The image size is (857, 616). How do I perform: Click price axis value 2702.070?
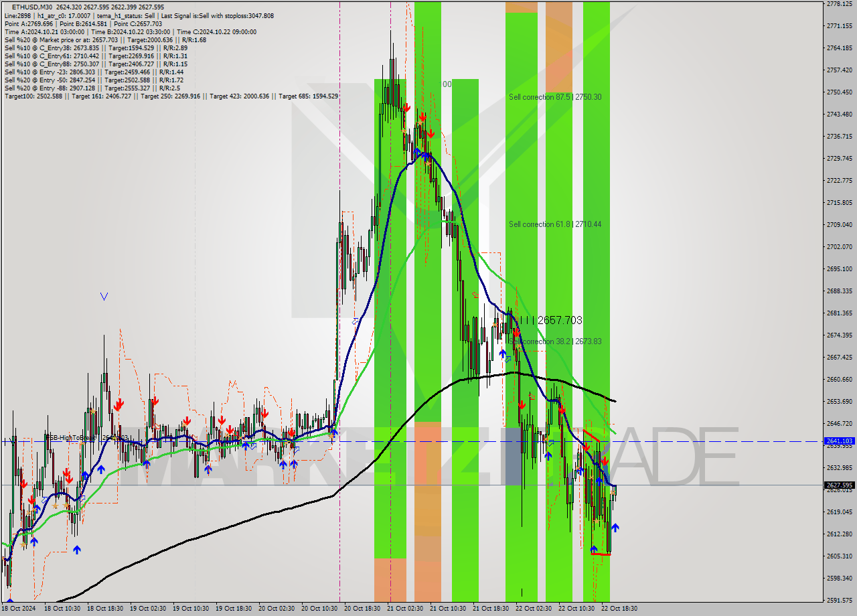click(839, 246)
